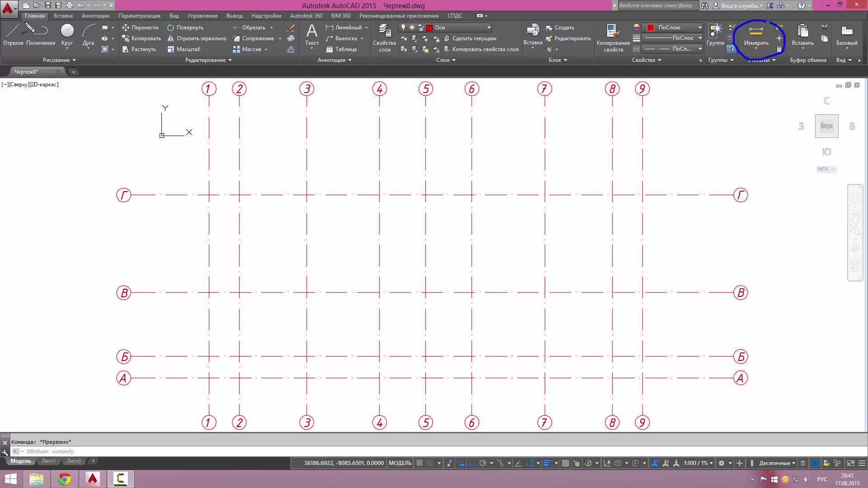
Task: Open the СПДС ribbon tab
Action: coord(455,16)
